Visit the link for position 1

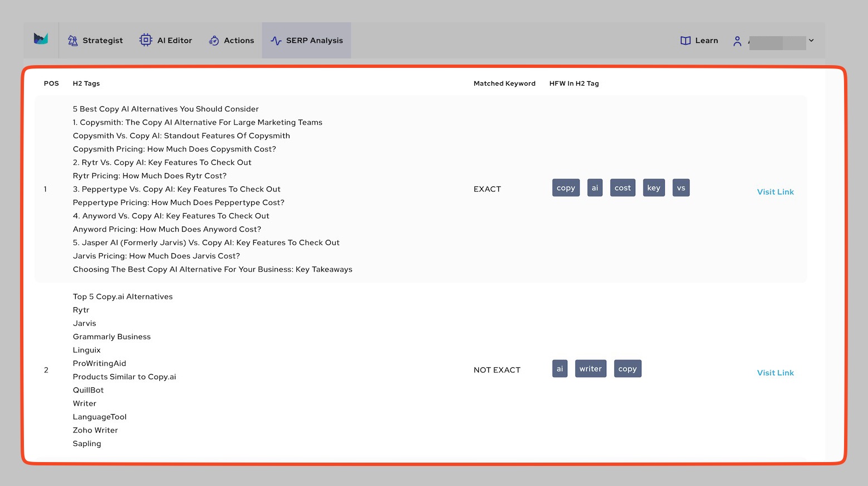(776, 192)
